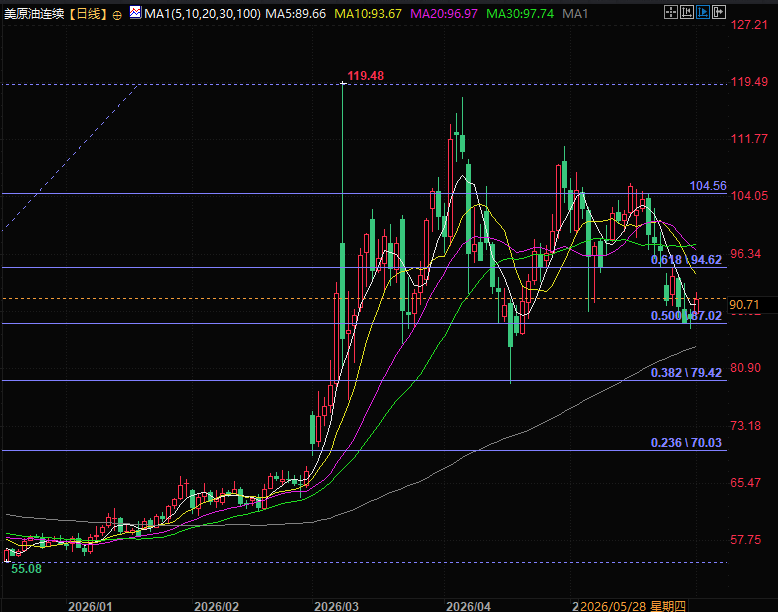The width and height of the screenshot is (778, 612).
Task: Click the 0.618 \ 94.62 Fibonacci label
Action: (x=686, y=260)
